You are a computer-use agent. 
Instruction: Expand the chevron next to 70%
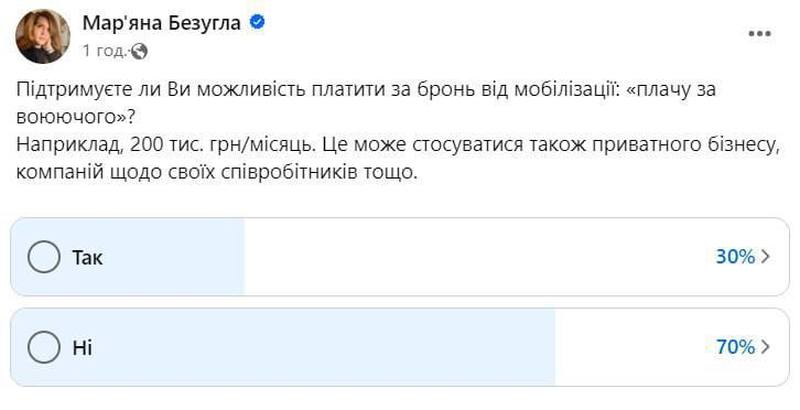(765, 347)
